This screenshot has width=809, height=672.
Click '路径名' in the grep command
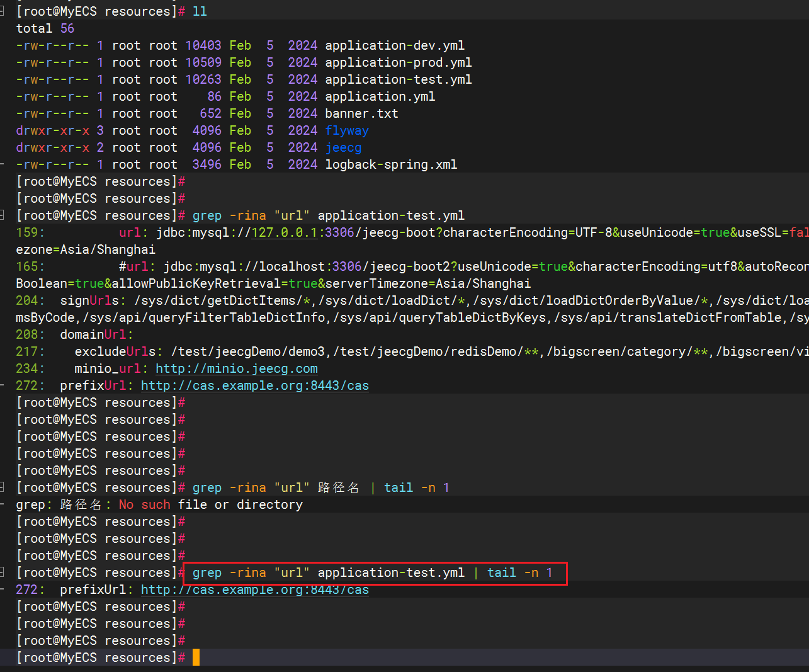coord(339,487)
